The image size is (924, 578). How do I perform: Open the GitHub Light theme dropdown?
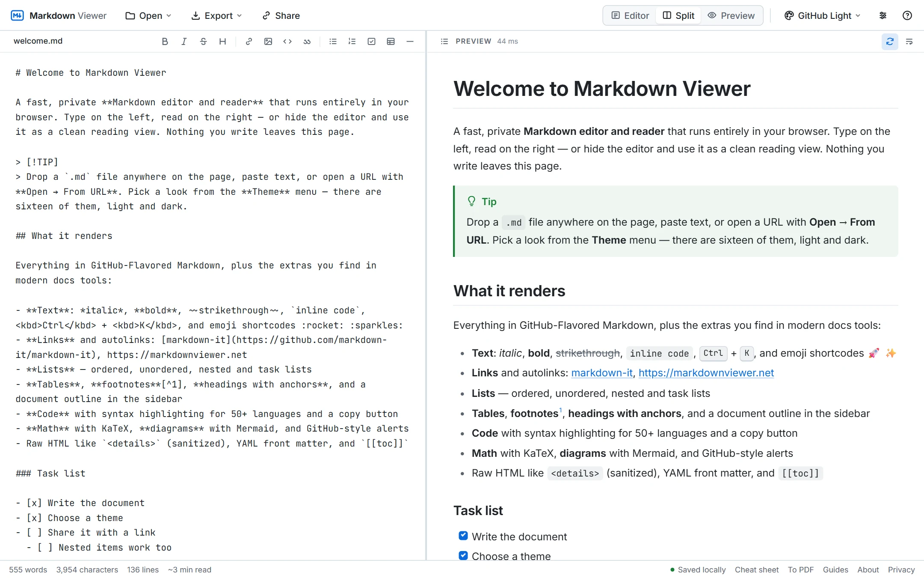pyautogui.click(x=822, y=16)
